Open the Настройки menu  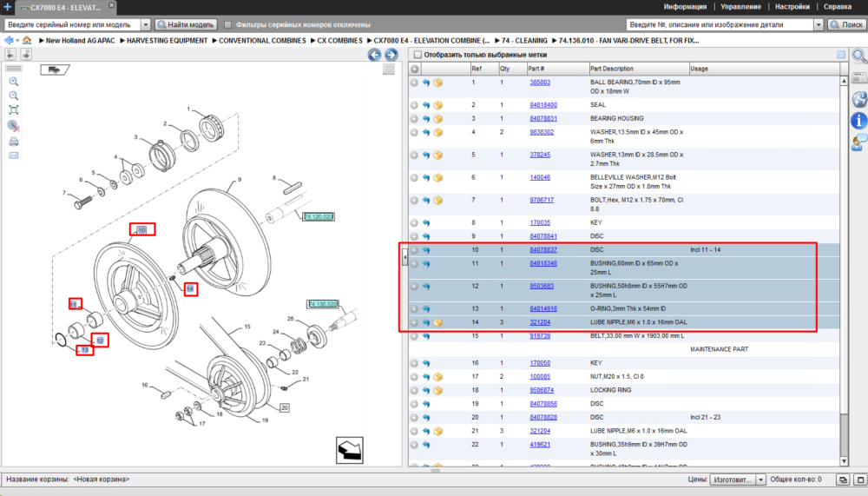(792, 7)
